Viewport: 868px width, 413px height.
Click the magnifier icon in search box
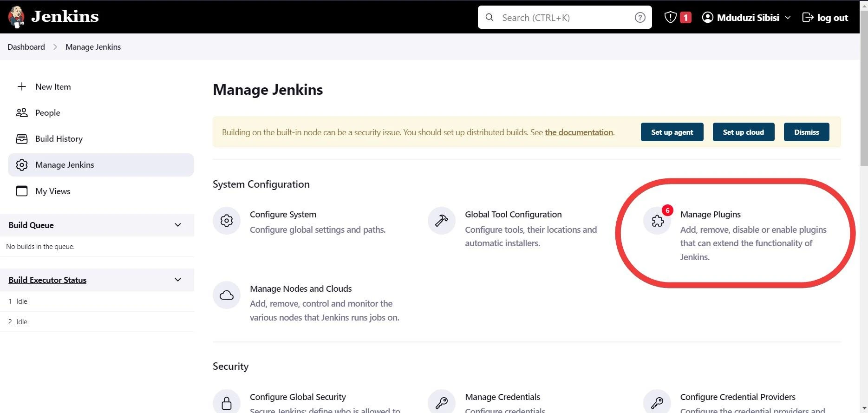coord(489,18)
